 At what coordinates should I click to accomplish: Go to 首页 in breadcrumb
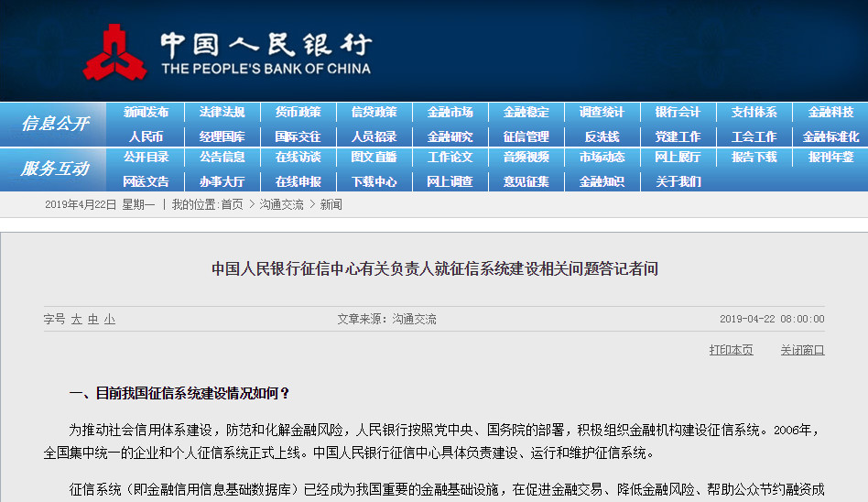pos(232,204)
